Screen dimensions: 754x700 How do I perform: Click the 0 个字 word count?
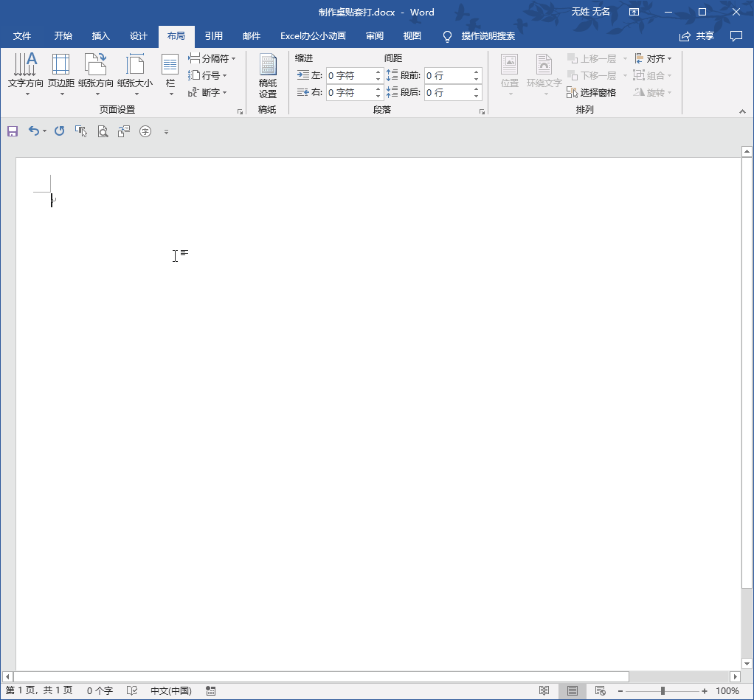[100, 691]
